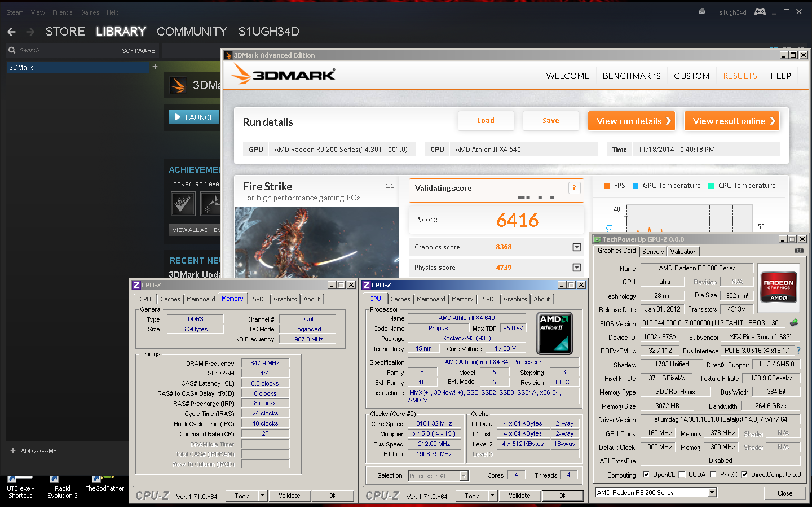Open the Processor #1 selection dropdown
Image resolution: width=812 pixels, height=508 pixels.
point(464,476)
